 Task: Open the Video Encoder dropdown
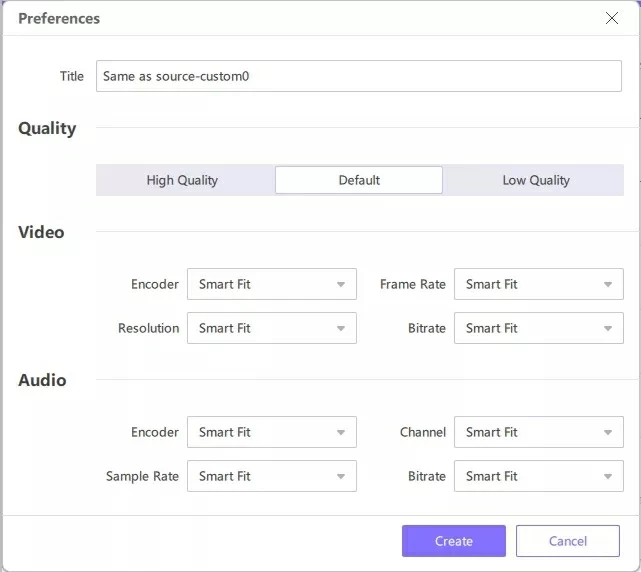[x=271, y=284]
